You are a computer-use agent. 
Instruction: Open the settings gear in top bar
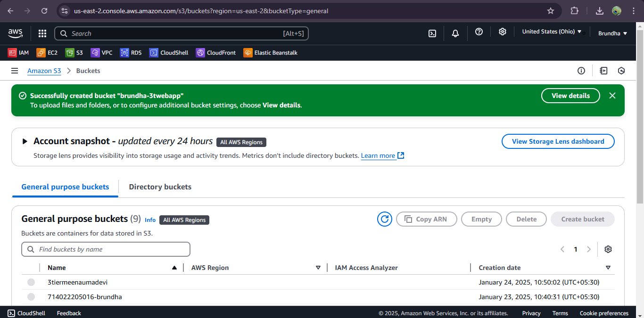point(503,32)
